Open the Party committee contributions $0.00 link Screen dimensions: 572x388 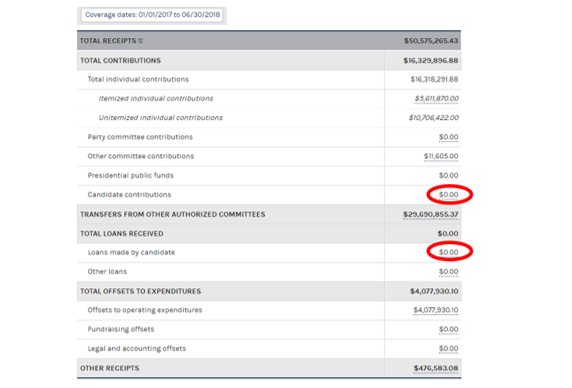pyautogui.click(x=448, y=137)
